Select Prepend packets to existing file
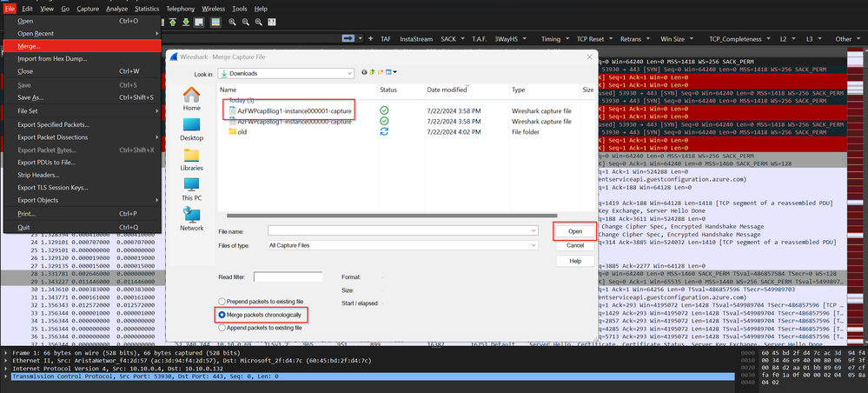868x393 pixels. coord(262,302)
